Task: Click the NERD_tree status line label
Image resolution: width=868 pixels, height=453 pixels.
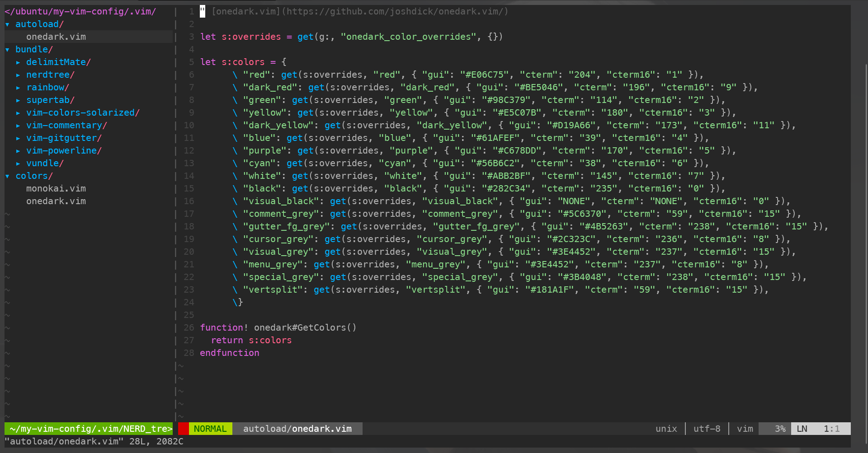Action: pos(90,429)
